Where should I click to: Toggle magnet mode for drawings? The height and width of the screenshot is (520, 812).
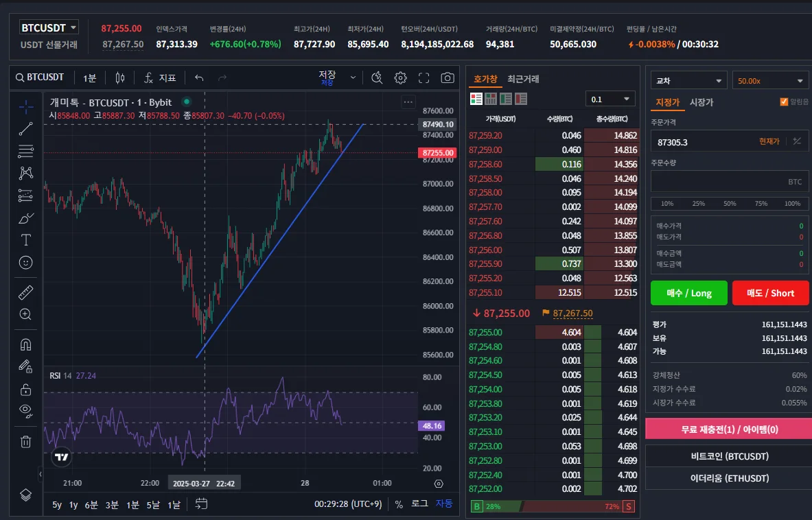pyautogui.click(x=25, y=344)
